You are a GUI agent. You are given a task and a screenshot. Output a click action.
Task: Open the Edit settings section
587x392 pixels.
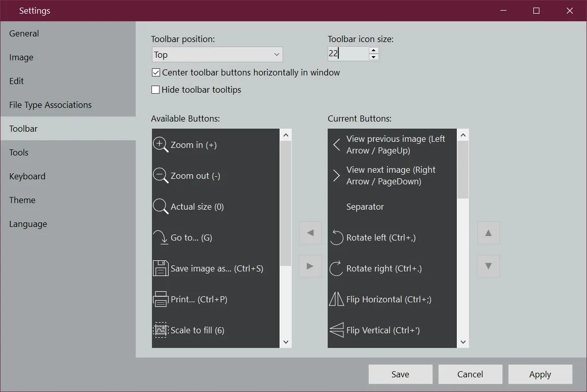[68, 81]
